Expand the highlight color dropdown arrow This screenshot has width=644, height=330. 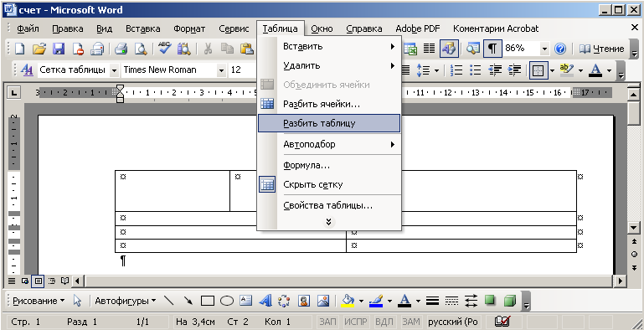coord(580,70)
